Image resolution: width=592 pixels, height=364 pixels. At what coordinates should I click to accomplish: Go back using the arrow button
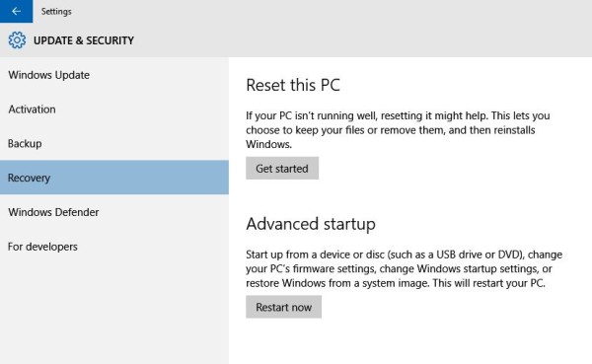16,11
